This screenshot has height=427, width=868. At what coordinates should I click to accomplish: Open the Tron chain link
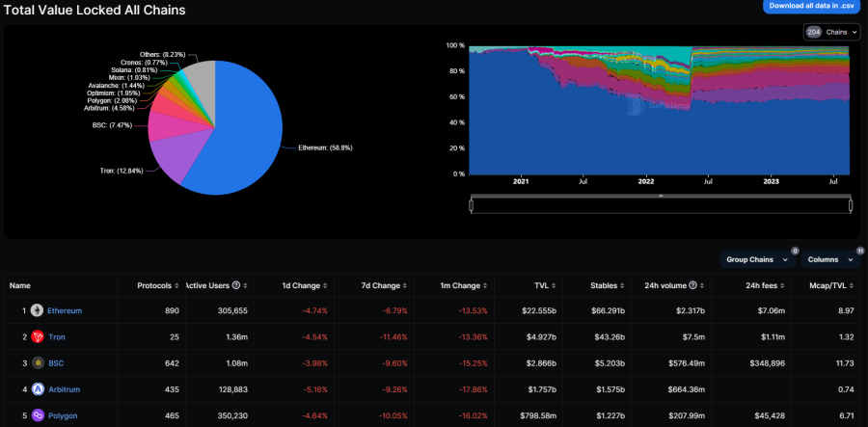click(57, 336)
